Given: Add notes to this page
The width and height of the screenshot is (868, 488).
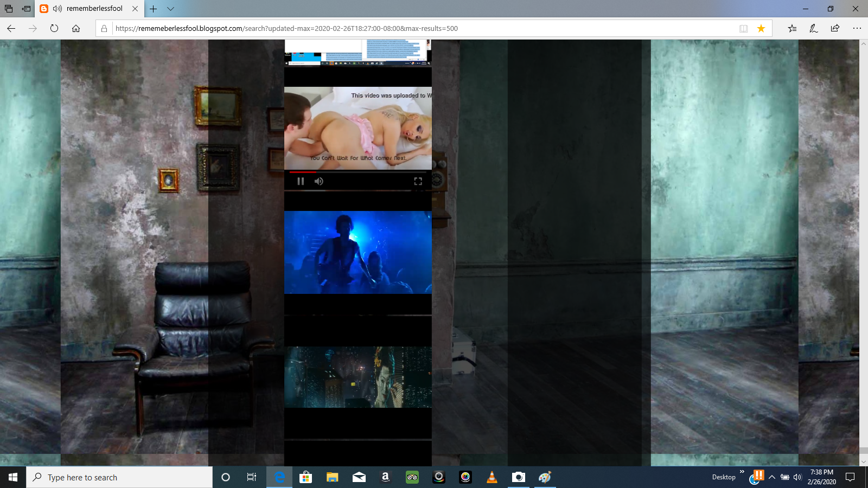Looking at the screenshot, I should click(x=814, y=28).
